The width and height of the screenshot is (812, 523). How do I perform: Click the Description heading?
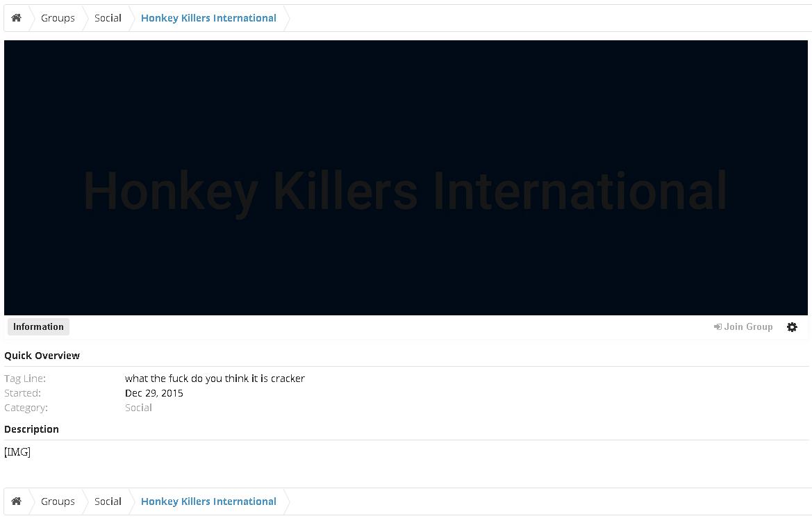point(31,429)
